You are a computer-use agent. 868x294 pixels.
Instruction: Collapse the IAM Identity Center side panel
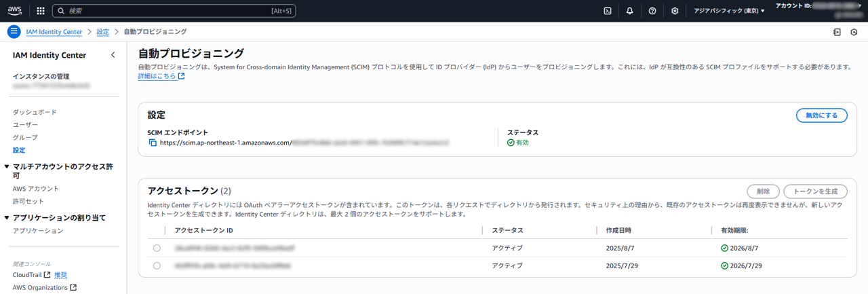click(113, 55)
